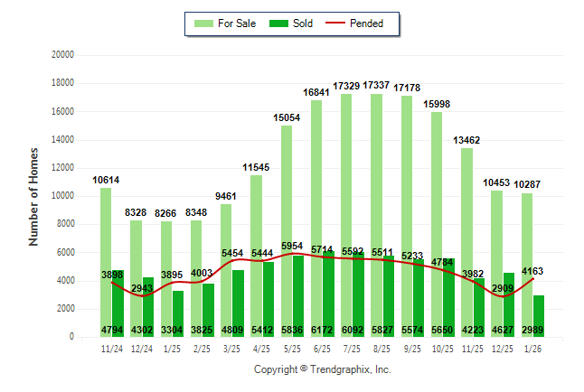This screenshot has width=584, height=392.
Task: Click the dark green Sold legend swatch
Action: tap(278, 23)
